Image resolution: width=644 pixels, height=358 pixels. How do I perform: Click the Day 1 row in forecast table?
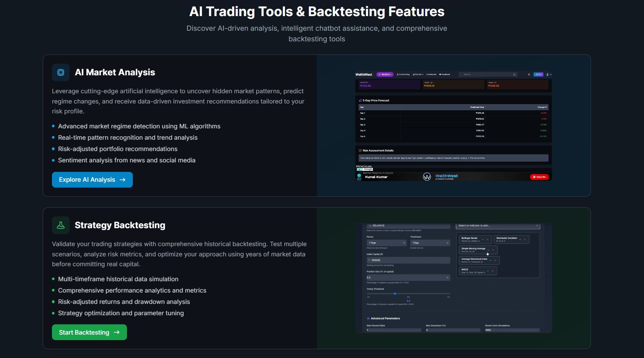453,113
